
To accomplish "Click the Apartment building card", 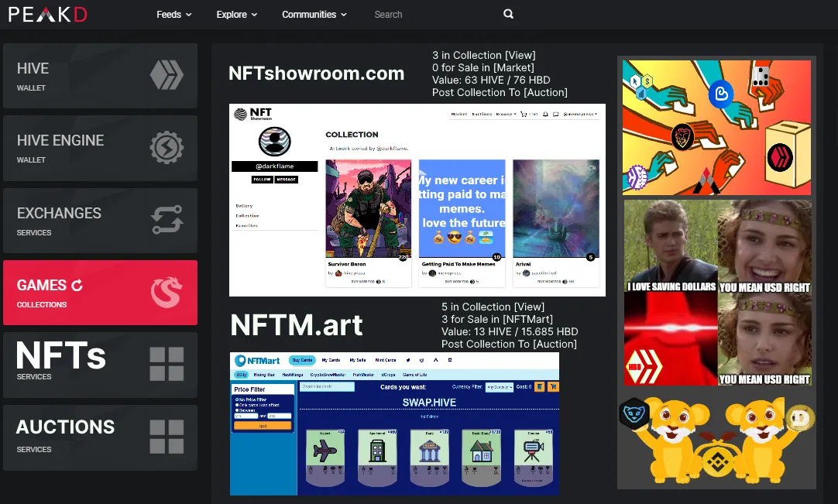I will [377, 458].
